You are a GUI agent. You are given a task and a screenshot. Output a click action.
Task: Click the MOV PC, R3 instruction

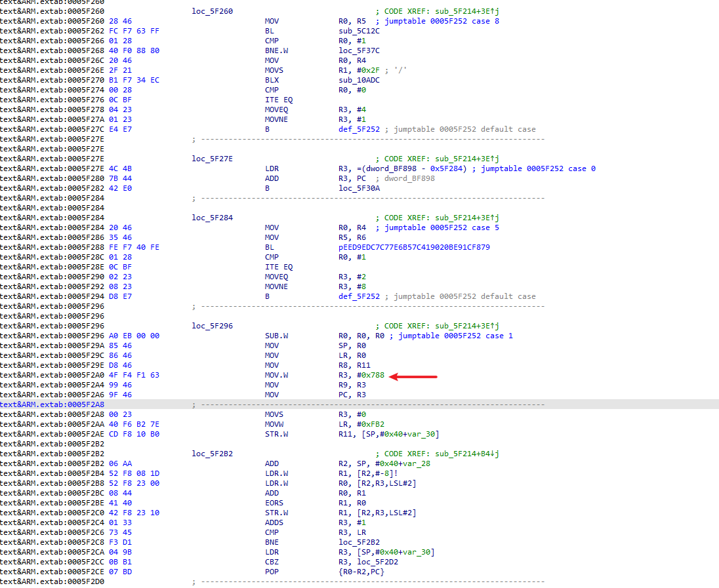[273, 395]
